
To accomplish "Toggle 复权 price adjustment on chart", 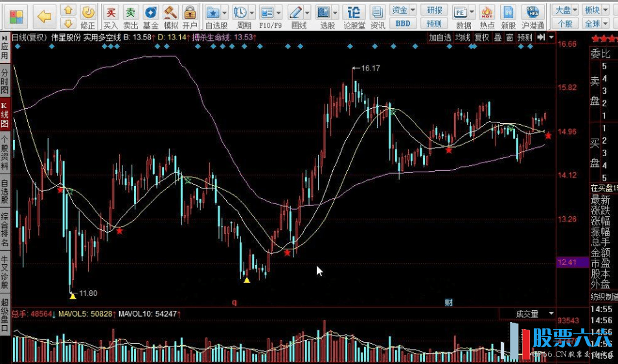I will pyautogui.click(x=482, y=38).
